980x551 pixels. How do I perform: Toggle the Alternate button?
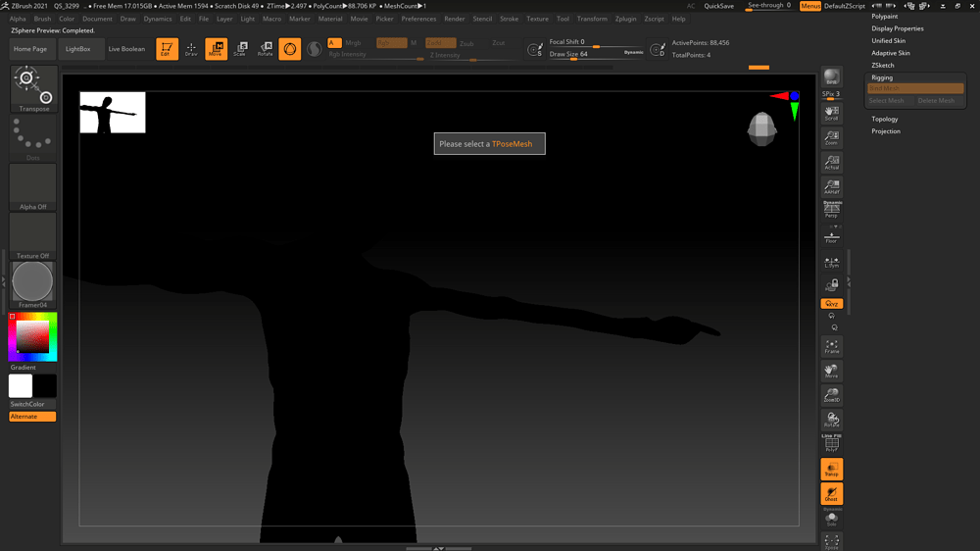[x=32, y=417]
